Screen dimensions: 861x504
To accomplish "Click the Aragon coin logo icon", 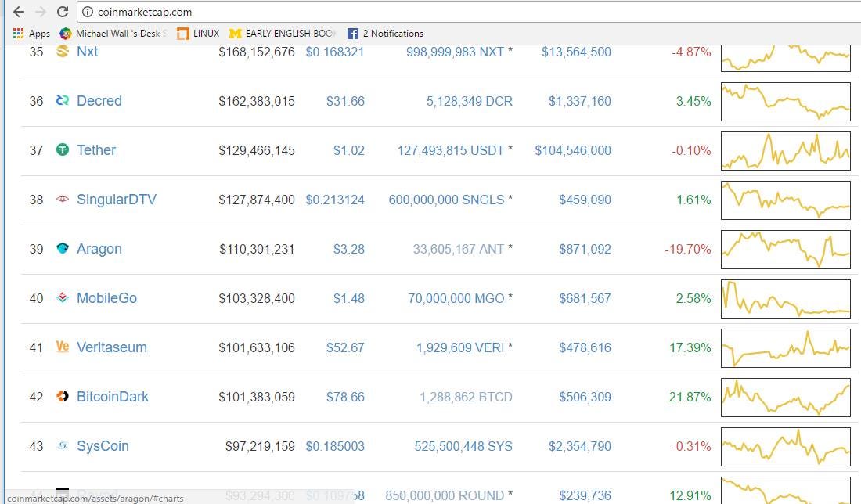I will pos(63,248).
